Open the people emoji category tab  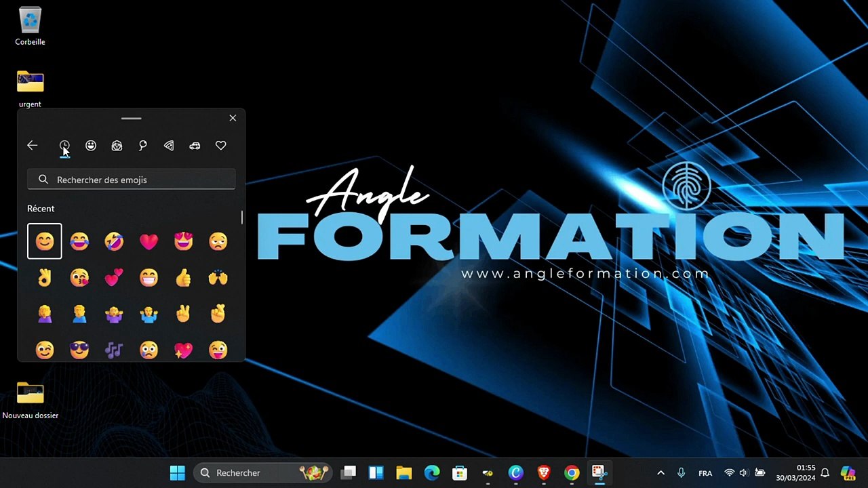click(x=117, y=146)
